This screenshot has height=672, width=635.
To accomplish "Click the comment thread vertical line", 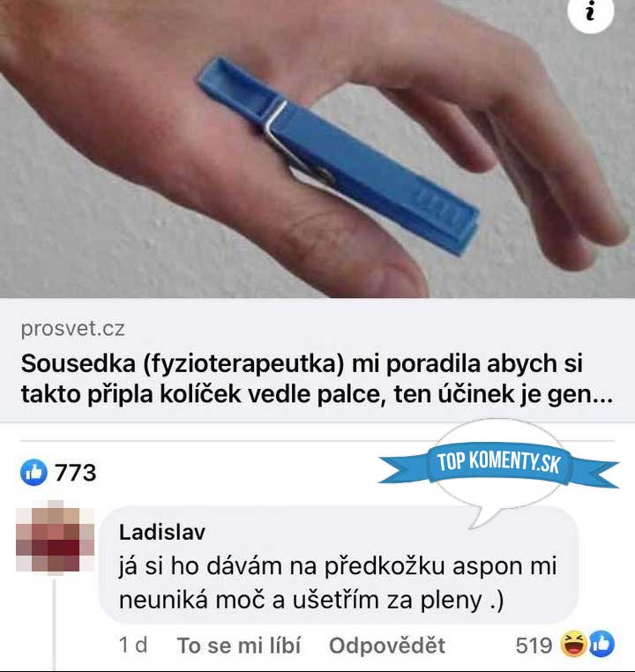I will click(x=55, y=624).
